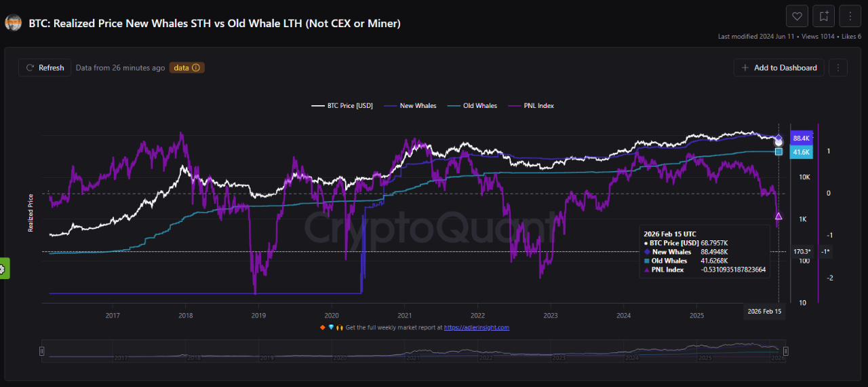Viewport: 868px width, 387px height.
Task: Refresh the chart data
Action: (45, 68)
